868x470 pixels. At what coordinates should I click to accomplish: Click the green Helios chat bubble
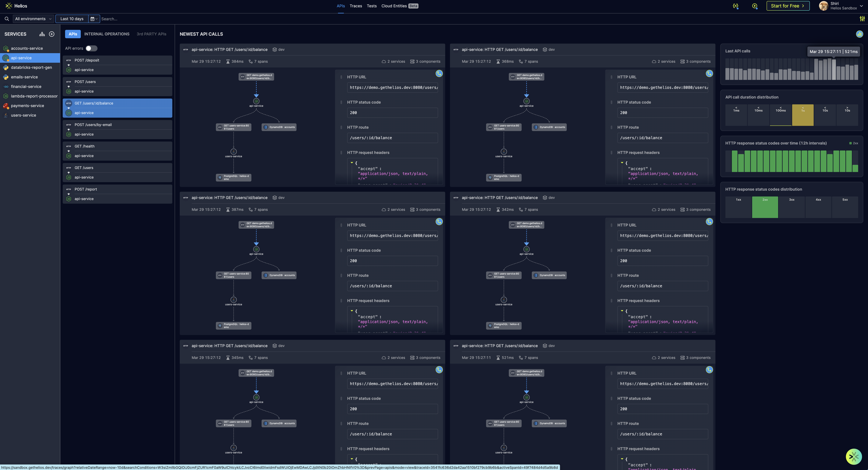(854, 457)
